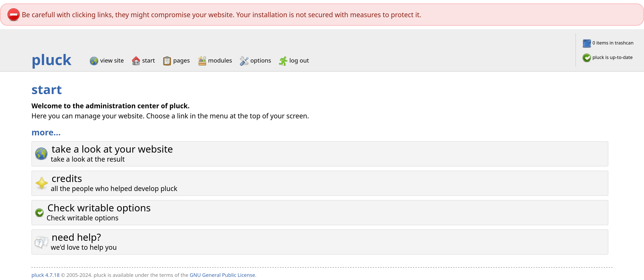Click the running man log out icon
The image size is (644, 280).
283,61
